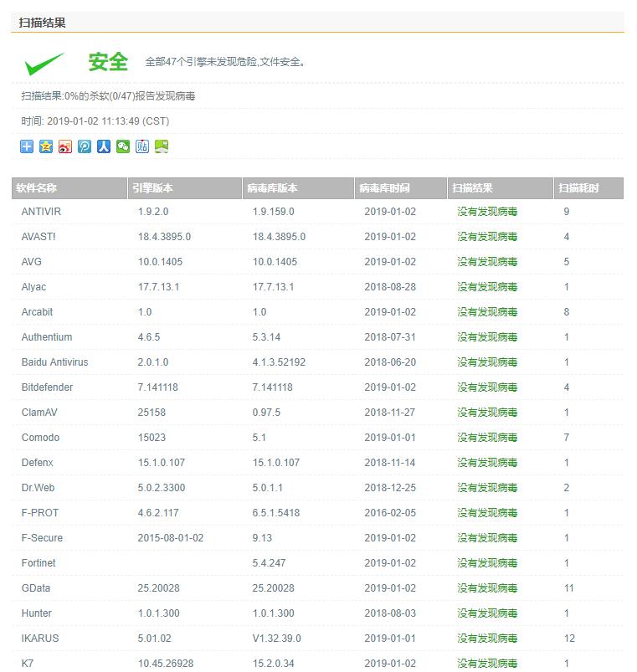Click K7 engine version 10.45.26928
Screen dimensions: 637x672
[x=166, y=663]
